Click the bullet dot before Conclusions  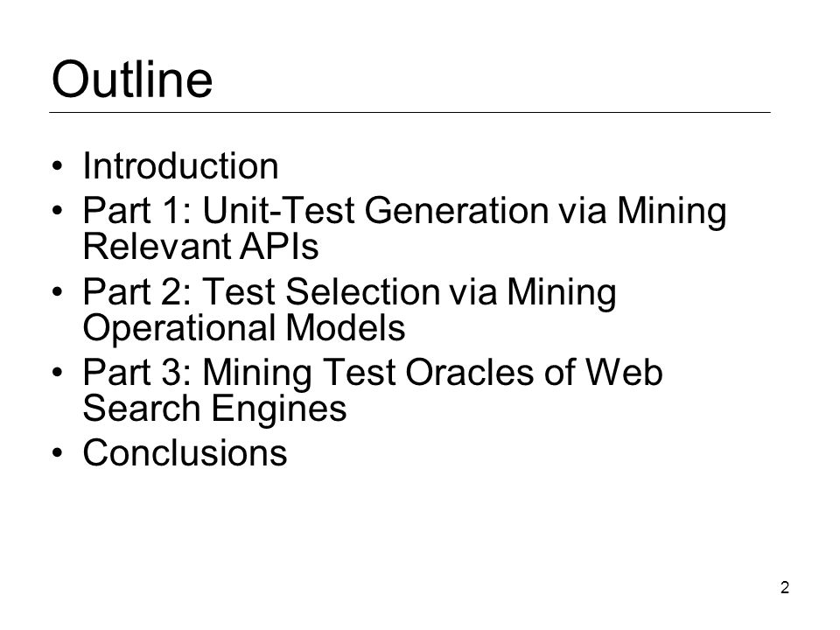pos(58,452)
